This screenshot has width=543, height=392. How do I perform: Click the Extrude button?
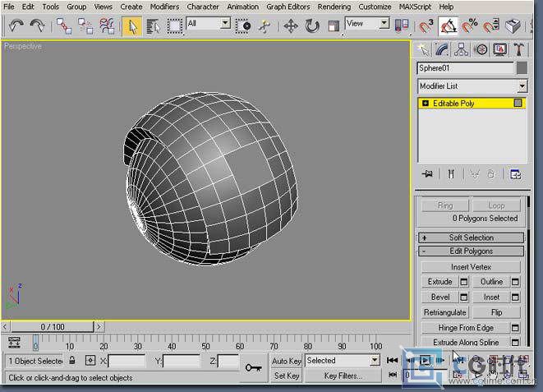point(439,282)
